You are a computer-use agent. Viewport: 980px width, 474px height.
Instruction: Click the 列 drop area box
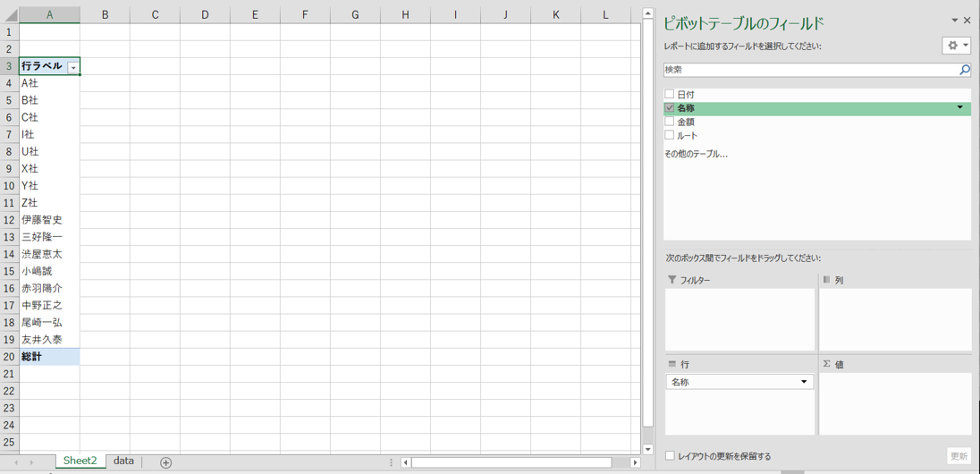point(895,319)
